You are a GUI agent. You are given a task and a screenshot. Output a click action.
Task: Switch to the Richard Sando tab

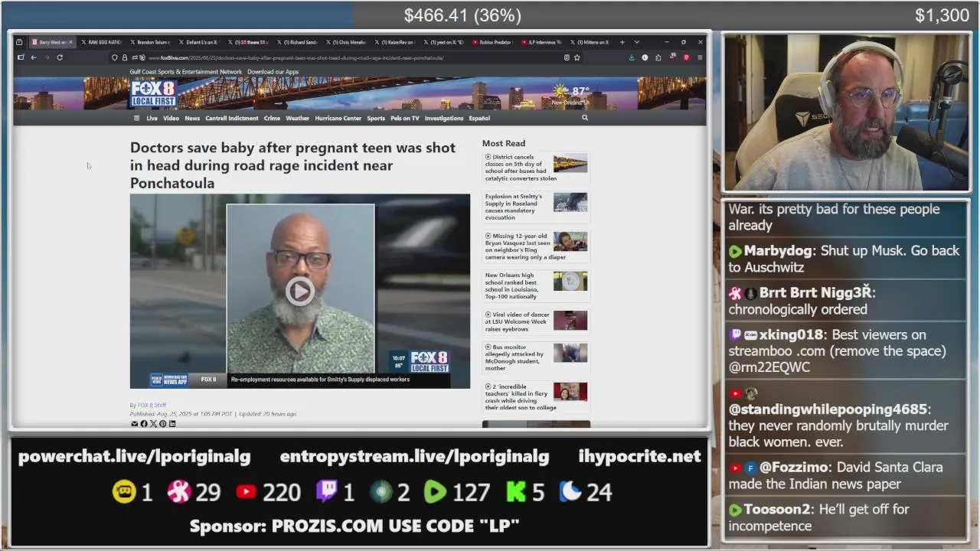point(296,42)
